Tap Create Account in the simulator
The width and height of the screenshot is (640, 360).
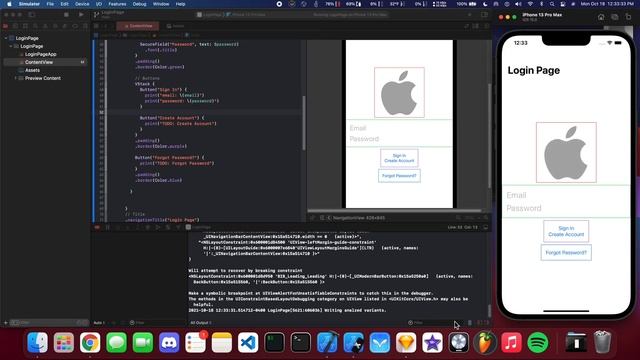pyautogui.click(x=566, y=234)
